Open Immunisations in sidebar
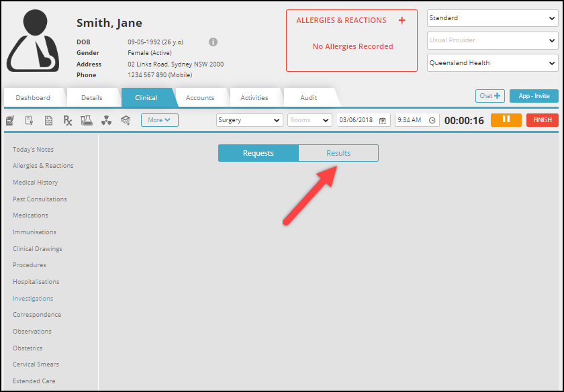This screenshot has width=564, height=392. pyautogui.click(x=34, y=232)
